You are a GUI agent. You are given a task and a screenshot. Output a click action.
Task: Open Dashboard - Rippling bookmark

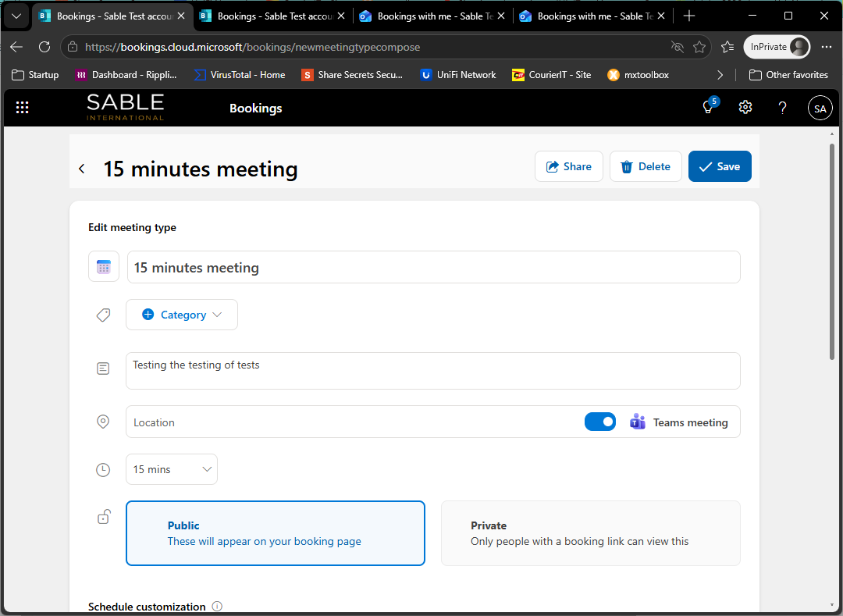pyautogui.click(x=126, y=75)
